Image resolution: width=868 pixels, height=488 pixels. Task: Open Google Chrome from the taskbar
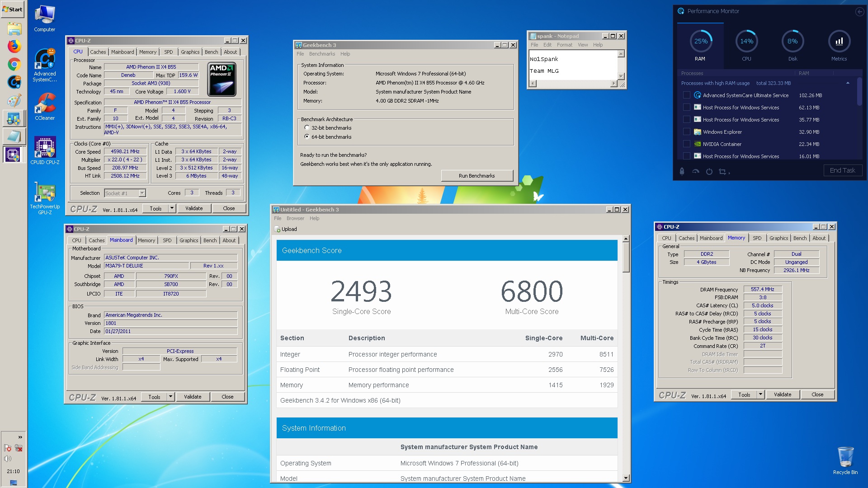point(14,65)
